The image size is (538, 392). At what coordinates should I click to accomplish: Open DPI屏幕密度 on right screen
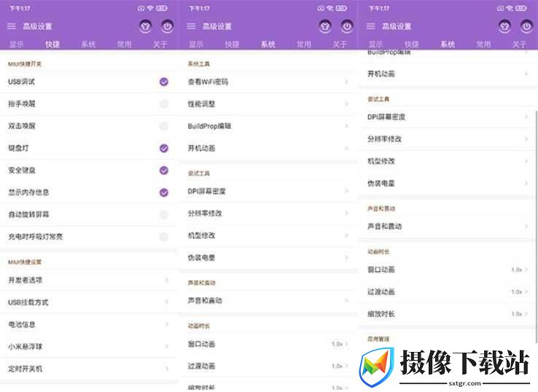pos(448,117)
